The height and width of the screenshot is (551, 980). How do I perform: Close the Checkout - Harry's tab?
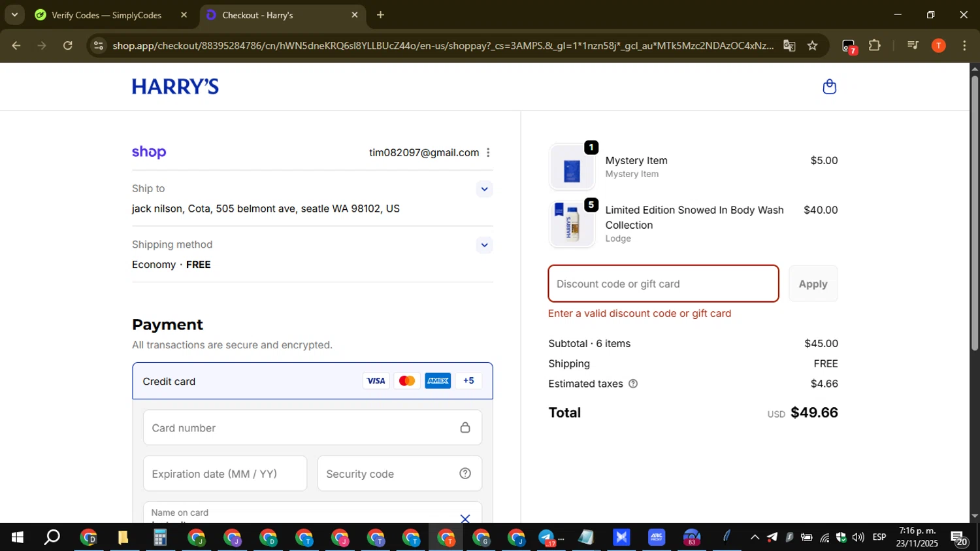click(x=355, y=15)
